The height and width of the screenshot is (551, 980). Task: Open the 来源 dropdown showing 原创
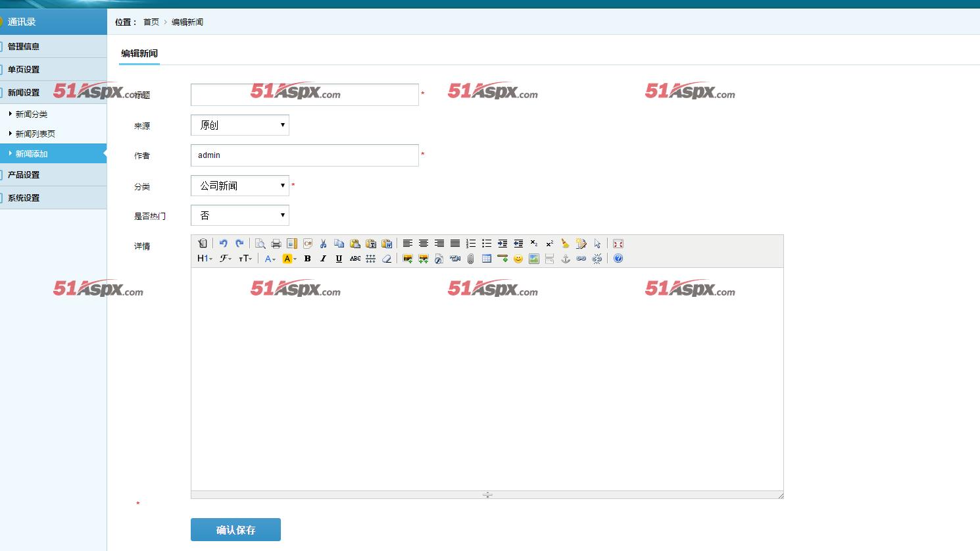(240, 125)
